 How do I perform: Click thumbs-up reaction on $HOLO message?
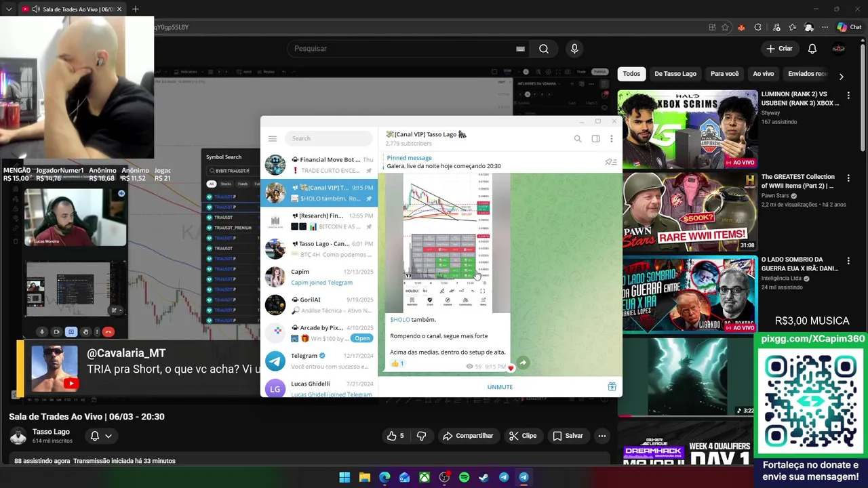(x=397, y=363)
